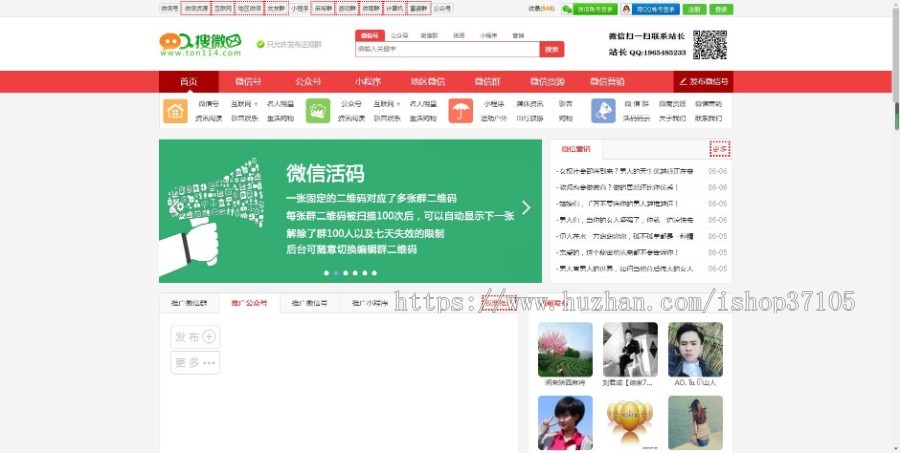Image resolution: width=900 pixels, height=453 pixels.
Task: Click the 发布 plus button
Action: tap(195, 337)
